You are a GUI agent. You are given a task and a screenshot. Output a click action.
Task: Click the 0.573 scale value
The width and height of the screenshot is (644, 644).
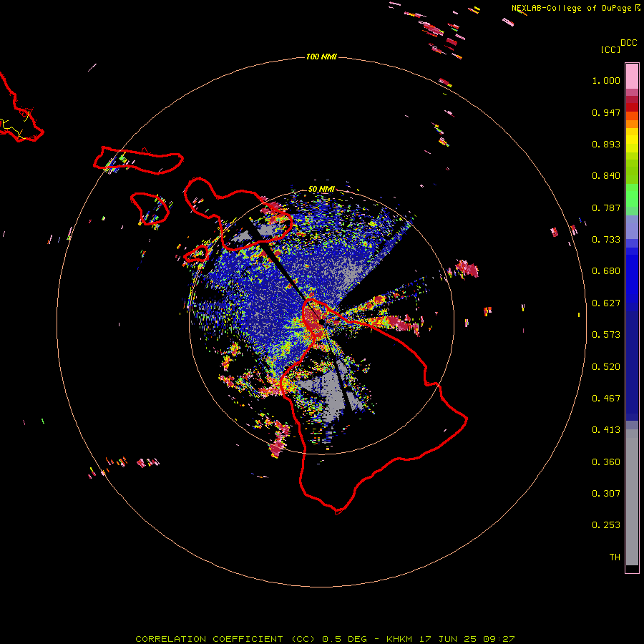606,335
